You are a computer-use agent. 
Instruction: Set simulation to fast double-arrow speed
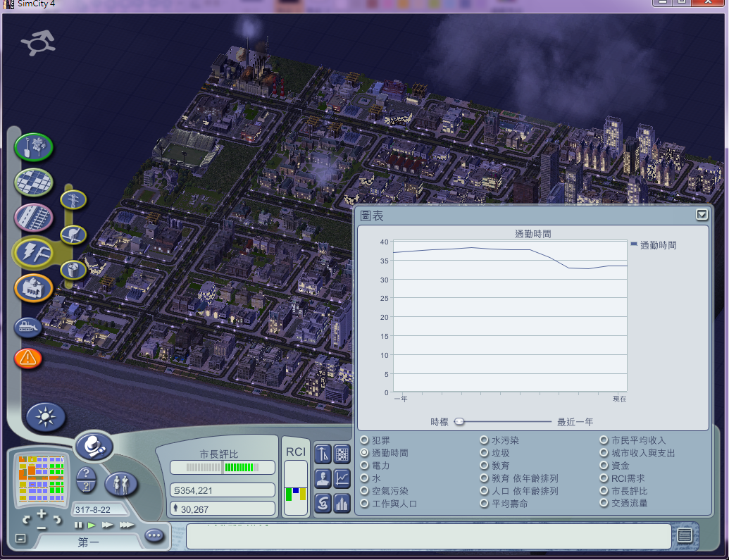(x=107, y=525)
